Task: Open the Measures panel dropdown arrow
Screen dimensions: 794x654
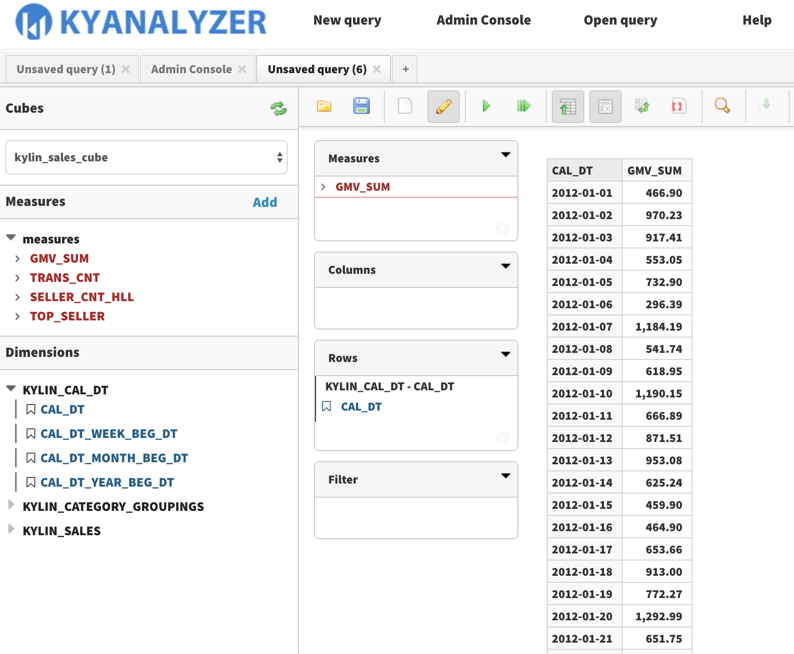Action: coord(505,156)
